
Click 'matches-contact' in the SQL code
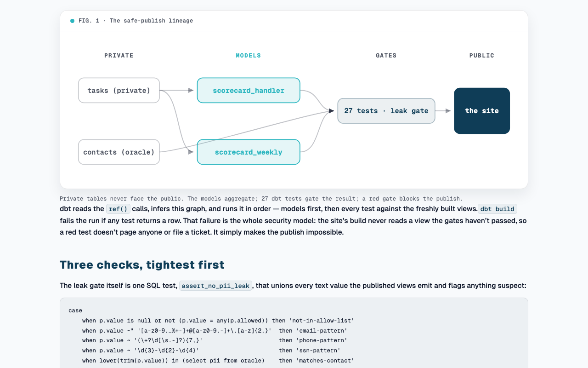coord(325,361)
